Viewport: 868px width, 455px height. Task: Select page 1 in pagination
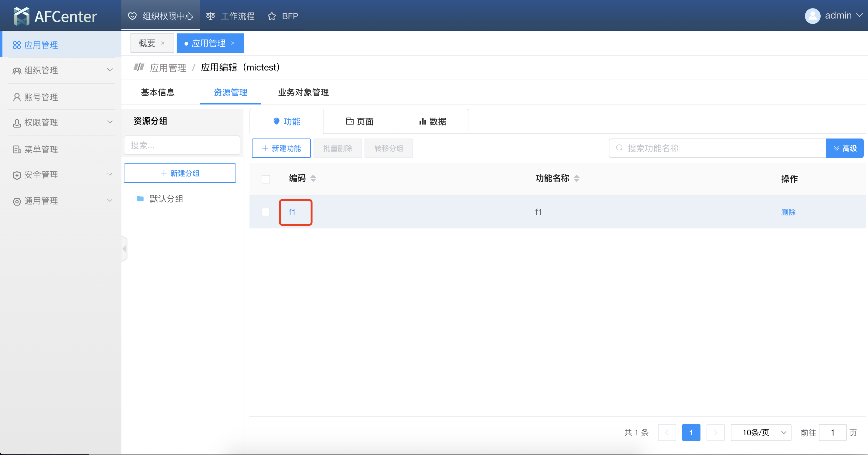pyautogui.click(x=691, y=433)
